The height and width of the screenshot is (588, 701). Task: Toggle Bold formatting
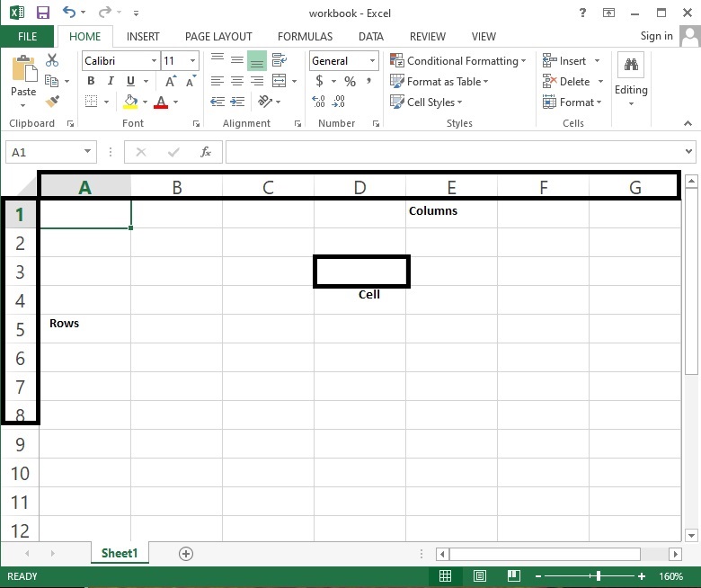pyautogui.click(x=91, y=81)
